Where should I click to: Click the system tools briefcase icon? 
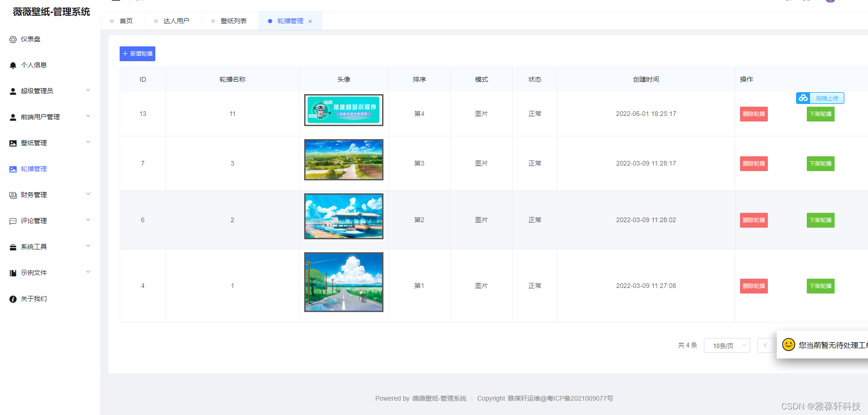(x=13, y=247)
